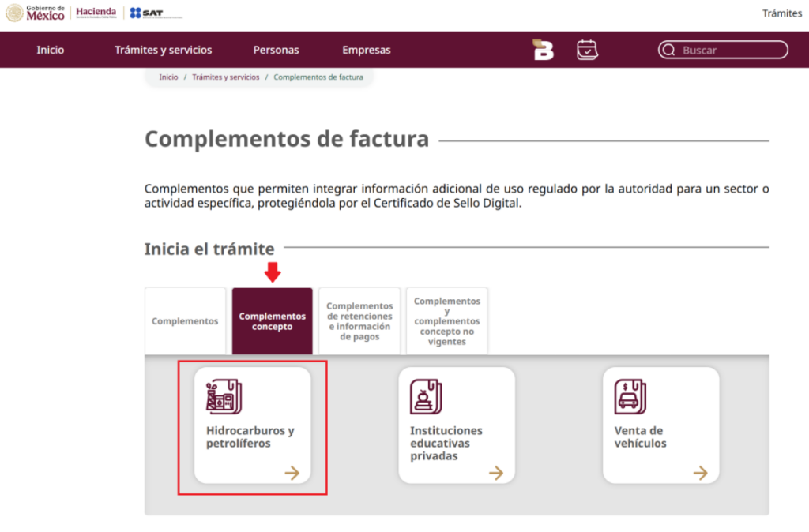The height and width of the screenshot is (532, 809).
Task: Click arrow on Instituciones educativas privadas card
Action: (x=496, y=473)
